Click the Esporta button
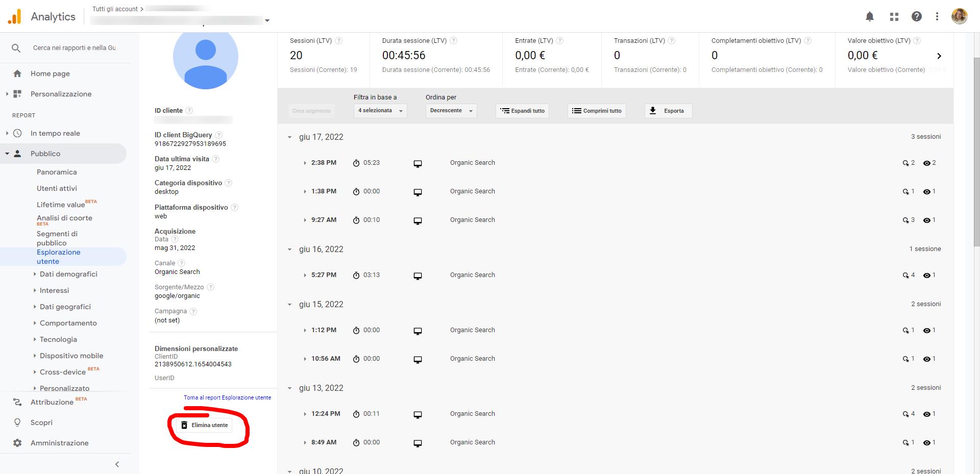 point(668,111)
